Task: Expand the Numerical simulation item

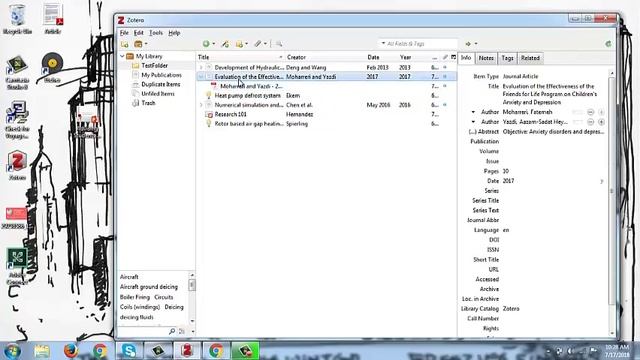Action: click(200, 105)
